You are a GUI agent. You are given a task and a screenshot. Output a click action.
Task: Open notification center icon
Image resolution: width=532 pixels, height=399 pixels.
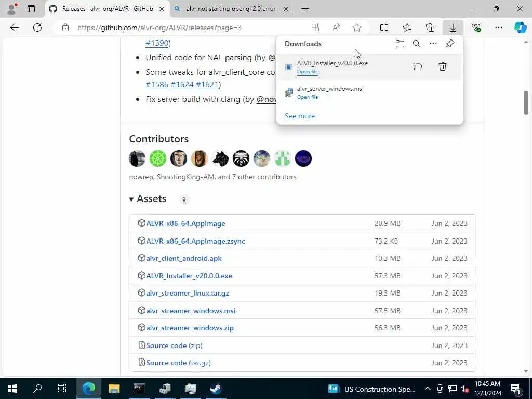(515, 389)
